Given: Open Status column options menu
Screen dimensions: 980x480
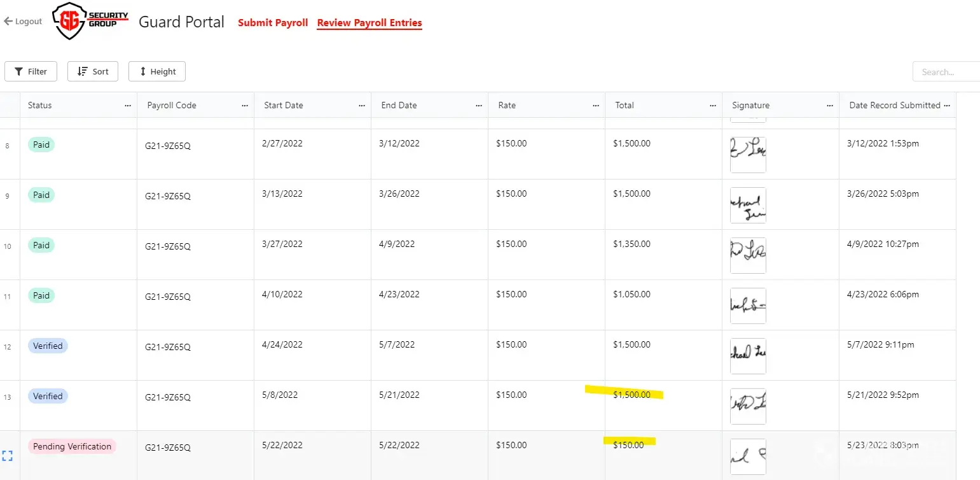Looking at the screenshot, I should [128, 106].
